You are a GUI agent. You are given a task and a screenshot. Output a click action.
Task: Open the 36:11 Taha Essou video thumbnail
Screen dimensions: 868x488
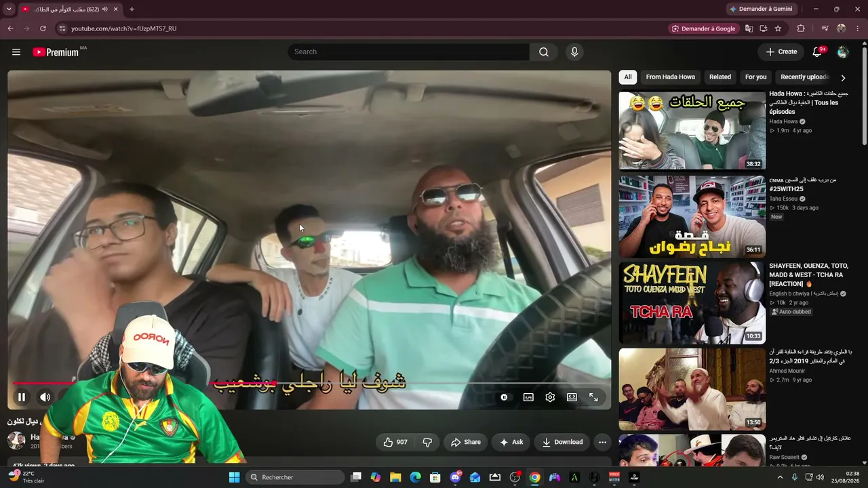[x=692, y=216]
